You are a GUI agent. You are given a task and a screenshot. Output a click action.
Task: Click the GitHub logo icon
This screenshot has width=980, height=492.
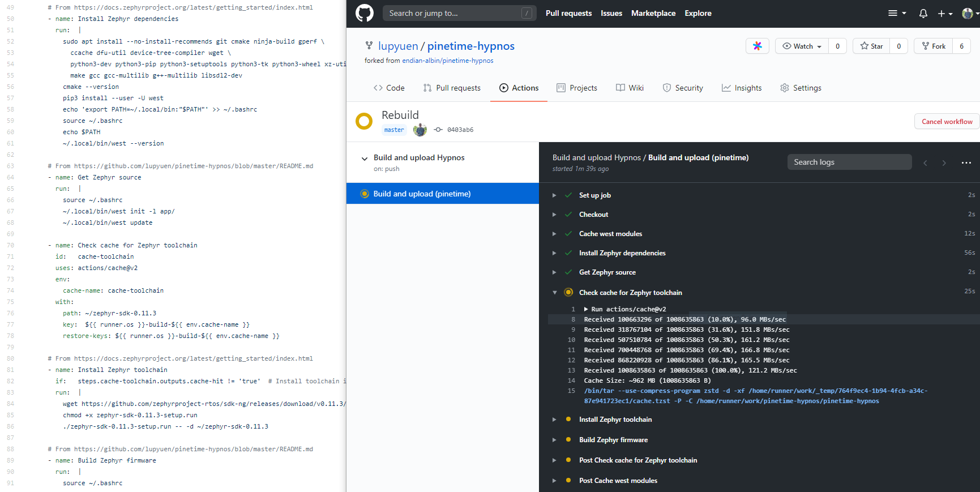tap(365, 13)
